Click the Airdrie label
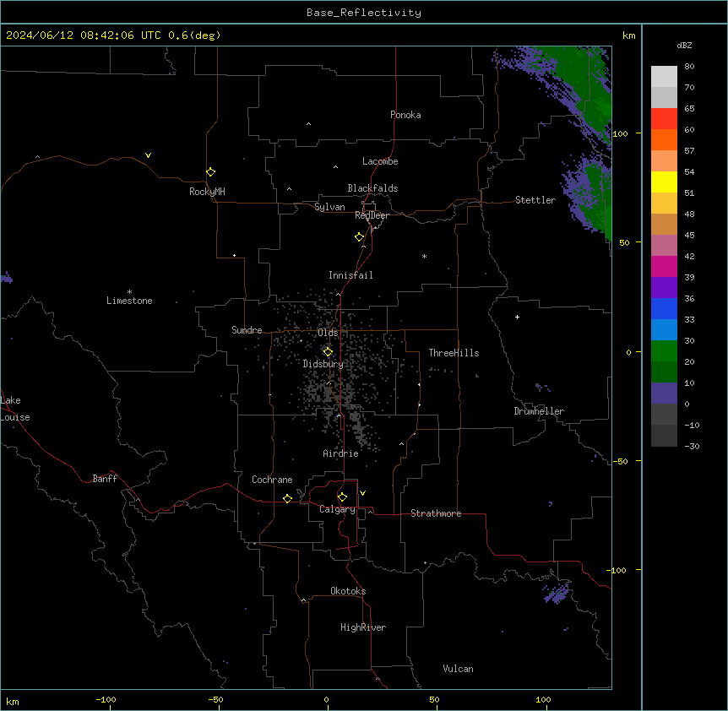This screenshot has width=728, height=711. (341, 453)
